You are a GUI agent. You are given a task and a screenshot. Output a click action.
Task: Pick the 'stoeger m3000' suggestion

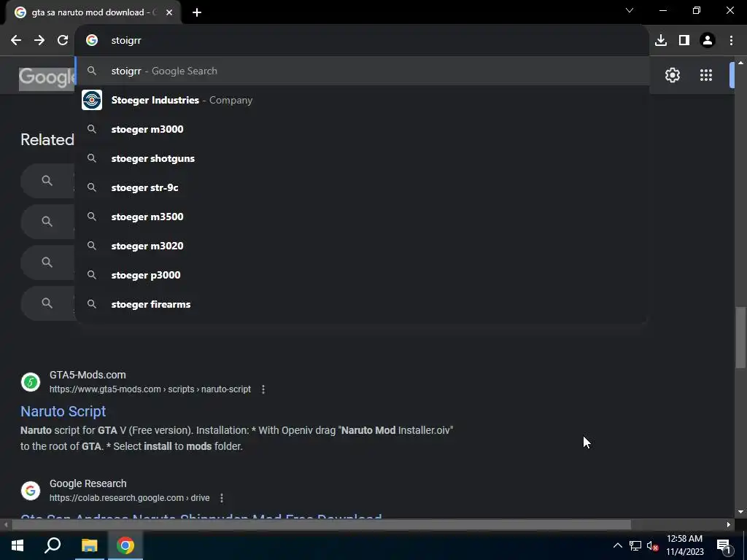(362, 129)
